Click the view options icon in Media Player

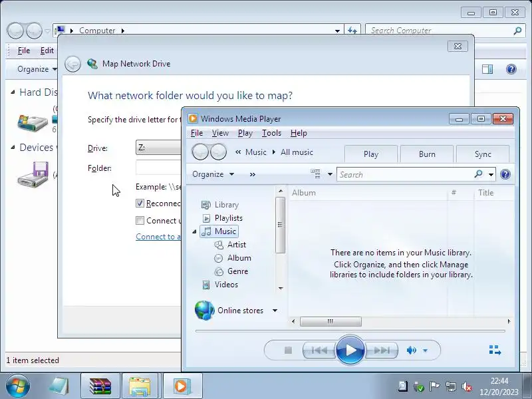(315, 174)
